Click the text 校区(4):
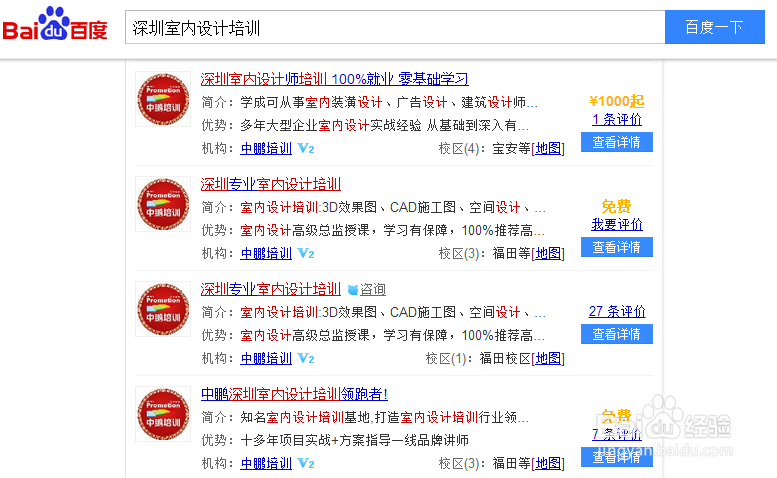The image size is (777, 478). tap(462, 148)
